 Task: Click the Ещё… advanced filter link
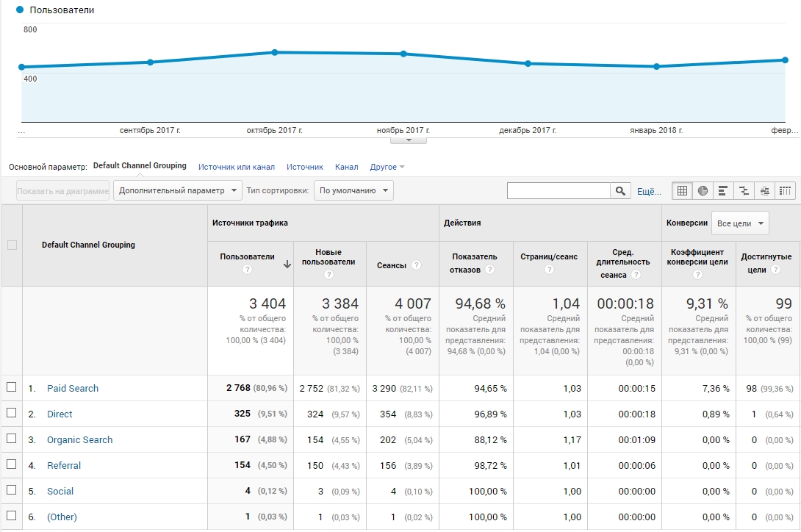coord(649,192)
